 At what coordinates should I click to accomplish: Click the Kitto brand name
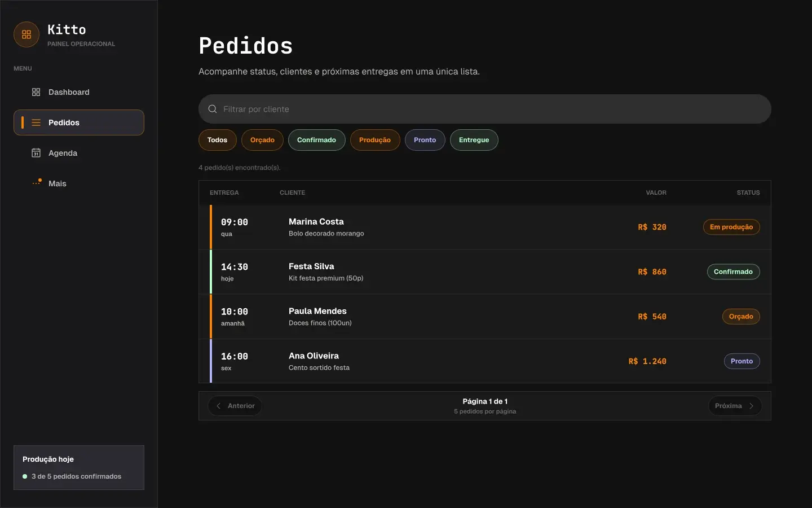[67, 29]
